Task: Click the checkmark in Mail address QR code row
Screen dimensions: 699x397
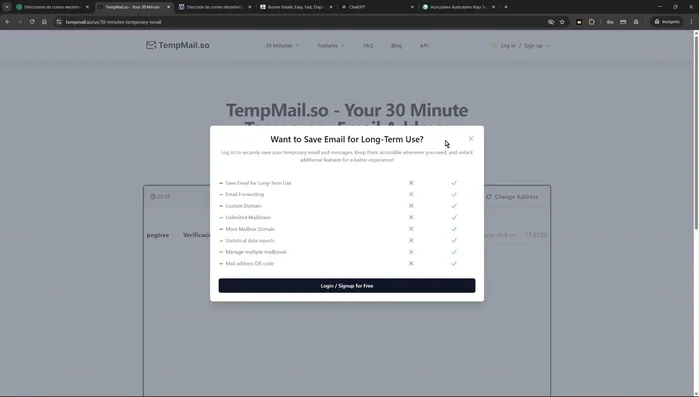Action: click(x=454, y=263)
